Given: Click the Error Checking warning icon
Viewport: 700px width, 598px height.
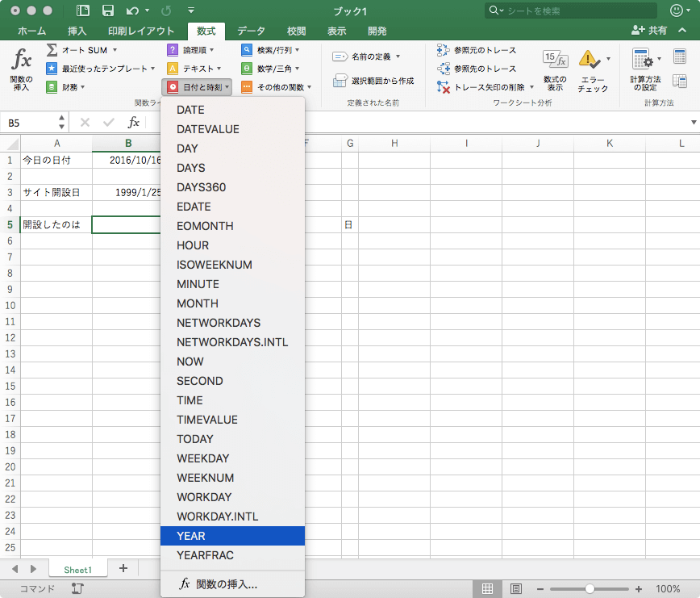Looking at the screenshot, I should click(590, 59).
